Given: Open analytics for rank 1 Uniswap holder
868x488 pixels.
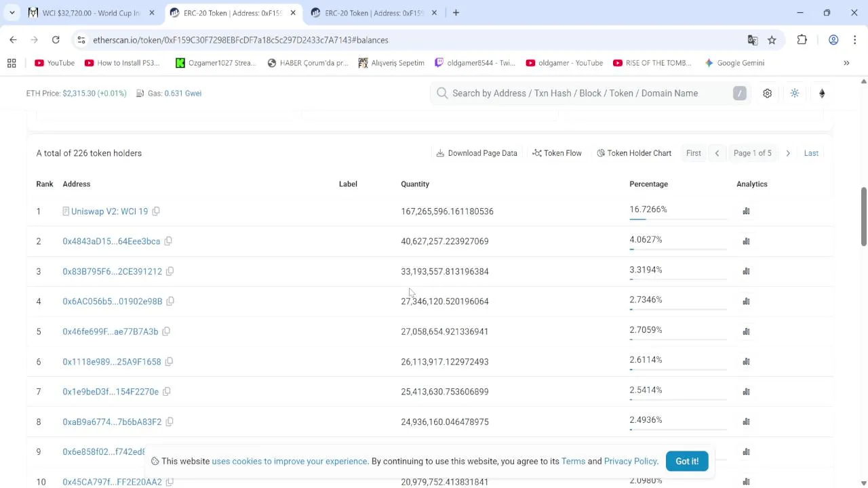Looking at the screenshot, I should (x=746, y=211).
